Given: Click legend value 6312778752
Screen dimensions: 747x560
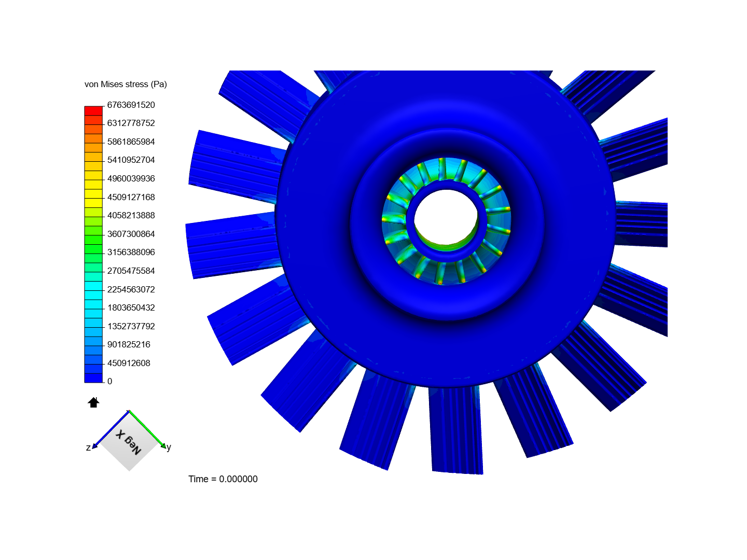Looking at the screenshot, I should point(131,123).
